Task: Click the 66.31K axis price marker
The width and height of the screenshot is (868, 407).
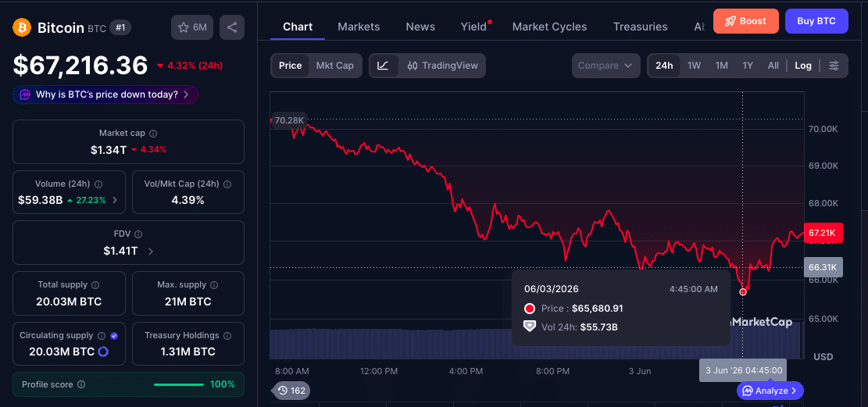Action: 823,267
